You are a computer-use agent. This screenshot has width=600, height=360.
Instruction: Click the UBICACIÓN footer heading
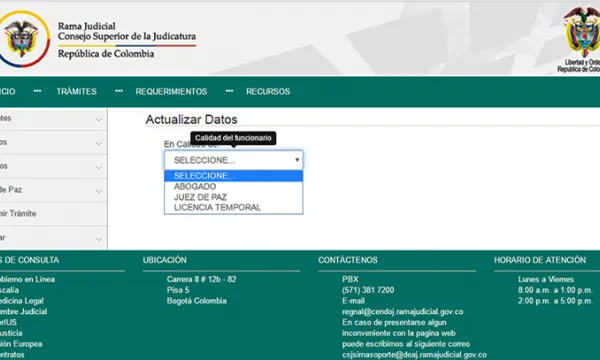click(x=165, y=260)
